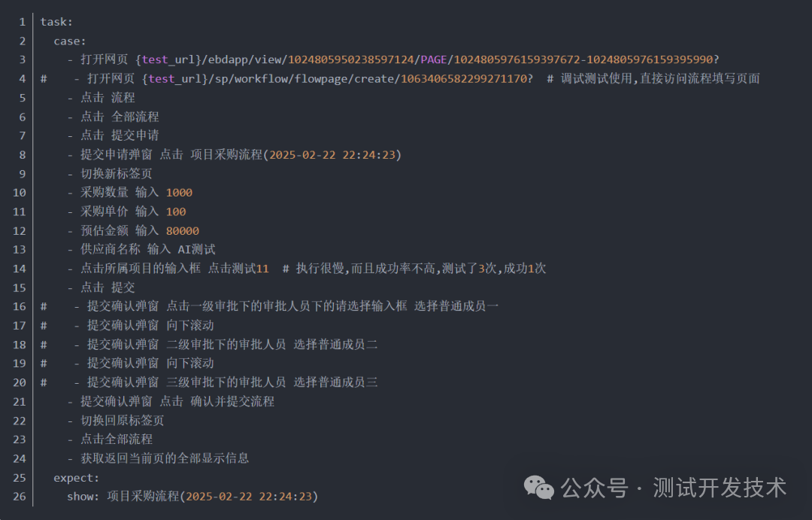Click the 'case:' key on line 2
The width and height of the screenshot is (812, 520).
click(x=70, y=41)
